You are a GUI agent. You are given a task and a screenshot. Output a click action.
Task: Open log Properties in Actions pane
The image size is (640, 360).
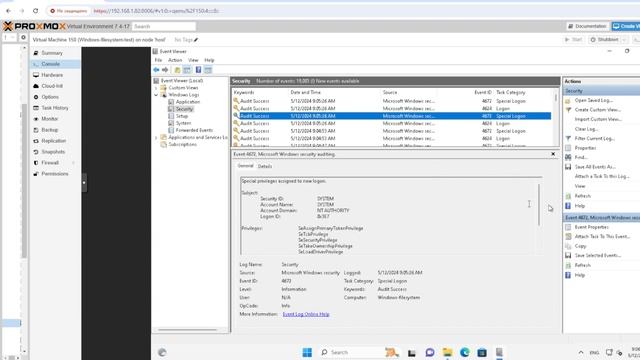pyautogui.click(x=585, y=148)
